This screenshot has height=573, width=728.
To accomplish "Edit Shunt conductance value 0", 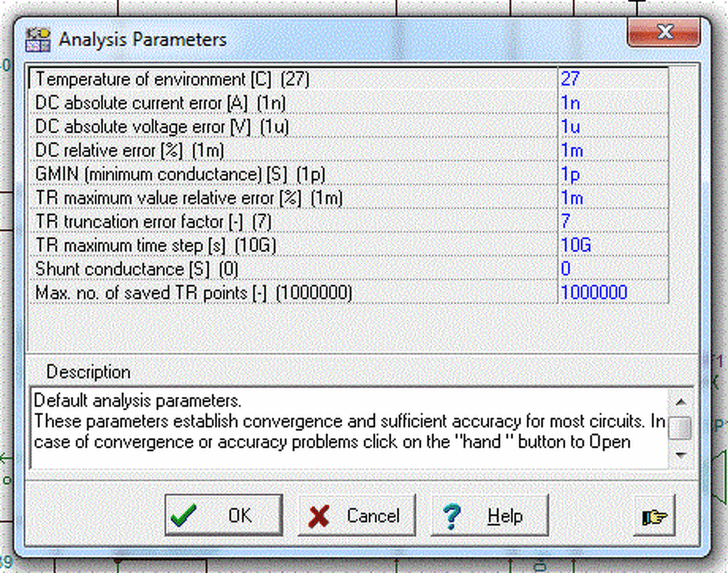I will [613, 269].
